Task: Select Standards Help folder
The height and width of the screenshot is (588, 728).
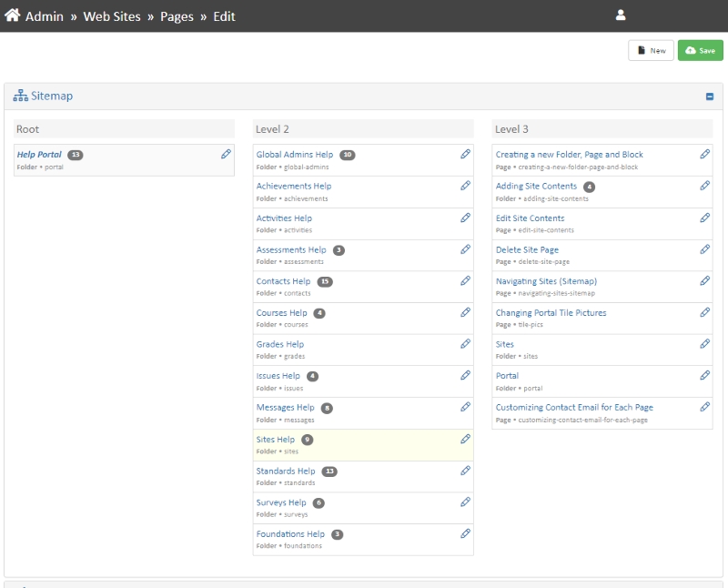Action: [x=286, y=471]
